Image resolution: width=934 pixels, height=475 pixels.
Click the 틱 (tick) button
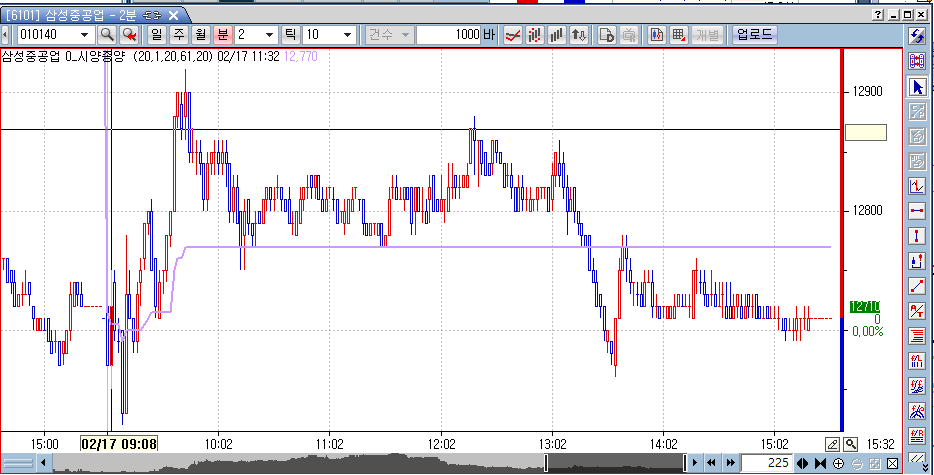(x=292, y=35)
